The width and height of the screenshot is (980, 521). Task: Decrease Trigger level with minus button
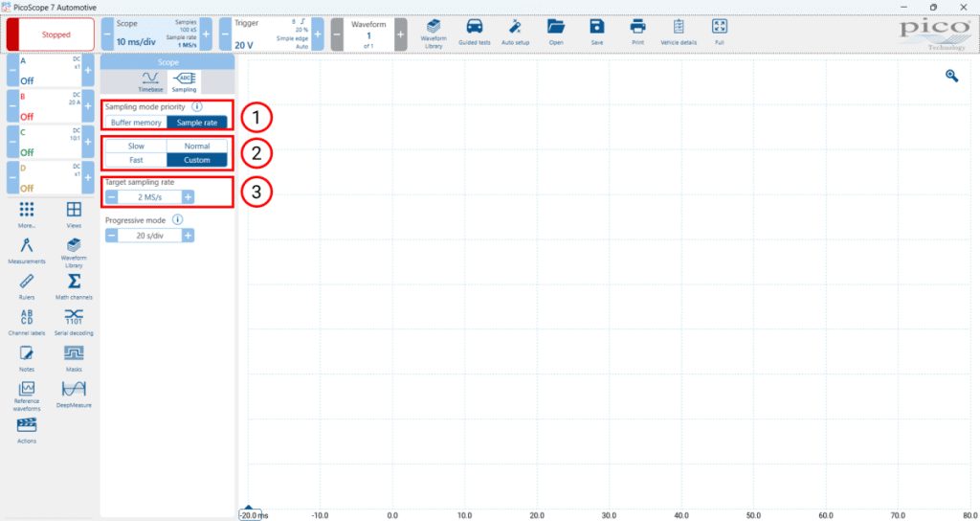click(225, 34)
